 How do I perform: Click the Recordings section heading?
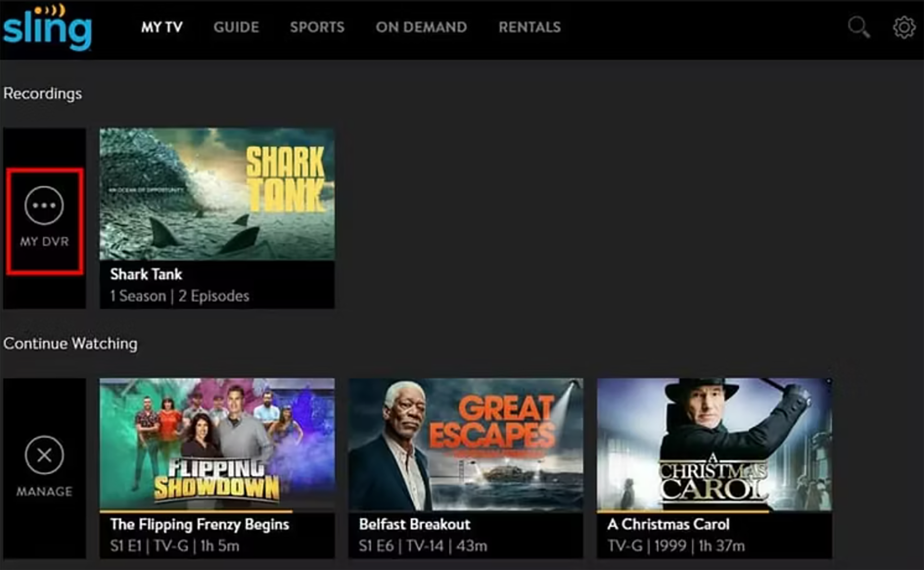[x=43, y=93]
